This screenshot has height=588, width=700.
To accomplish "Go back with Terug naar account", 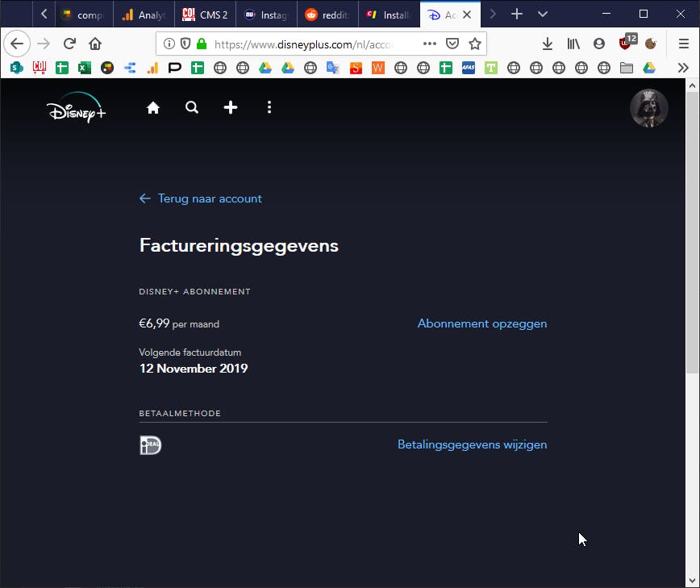I will coord(201,198).
